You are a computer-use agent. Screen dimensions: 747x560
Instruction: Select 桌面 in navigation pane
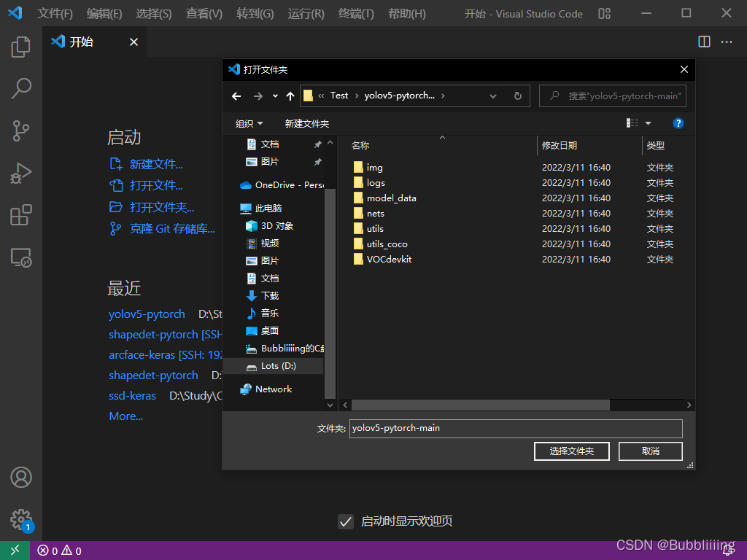[x=263, y=330]
